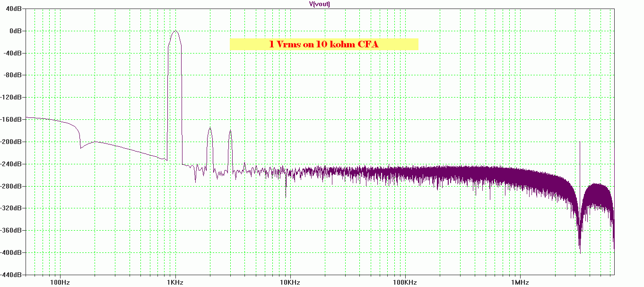Click the 100KHz frequency axis label
644x287 pixels.
405,282
